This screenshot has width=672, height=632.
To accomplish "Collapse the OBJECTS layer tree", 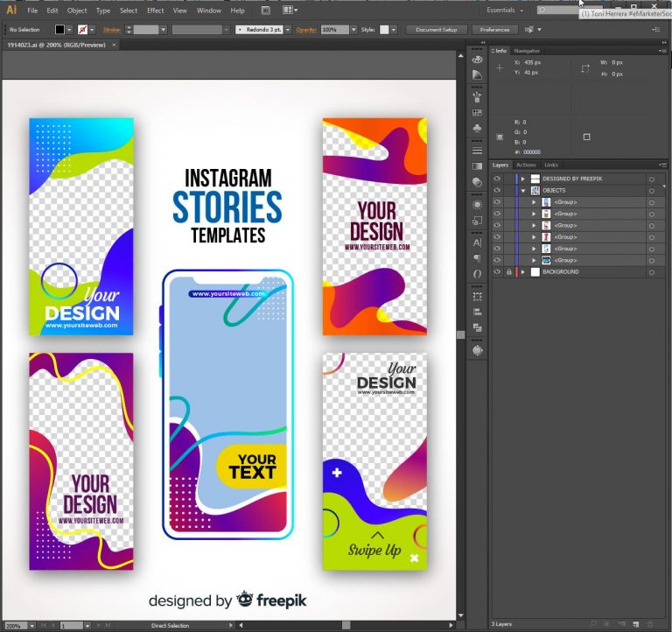I will pyautogui.click(x=523, y=190).
